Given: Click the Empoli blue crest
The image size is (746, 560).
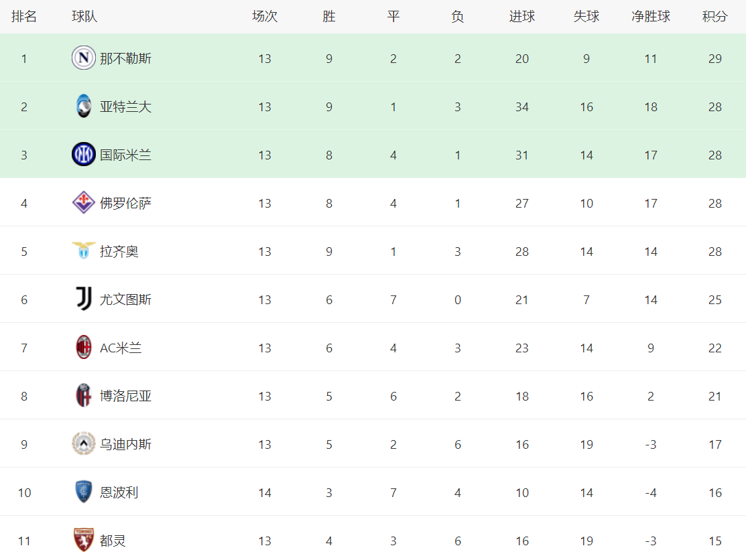Looking at the screenshot, I should coord(84,492).
